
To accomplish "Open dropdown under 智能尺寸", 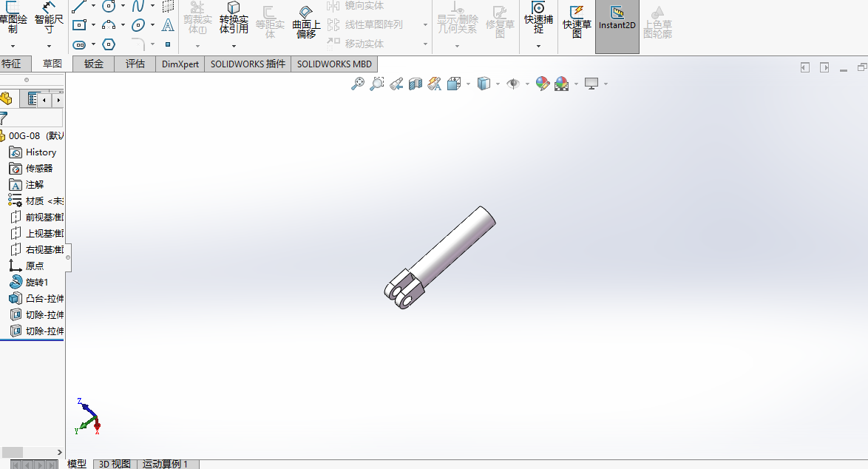I will point(49,46).
